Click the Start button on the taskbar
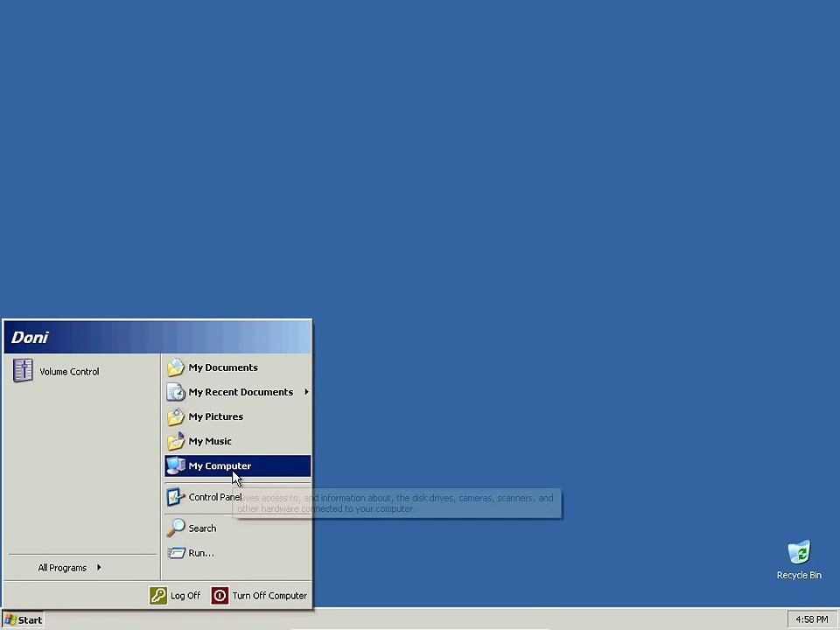 pos(23,619)
